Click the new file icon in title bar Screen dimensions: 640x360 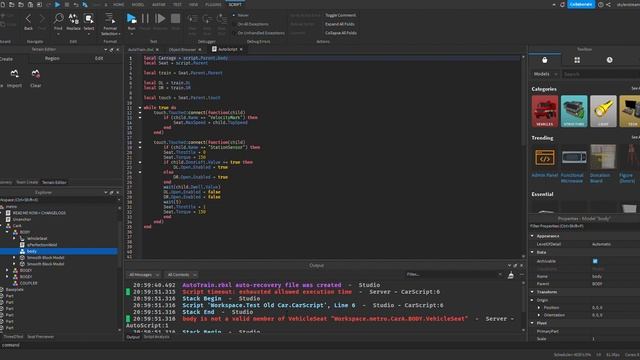tap(3, 4)
